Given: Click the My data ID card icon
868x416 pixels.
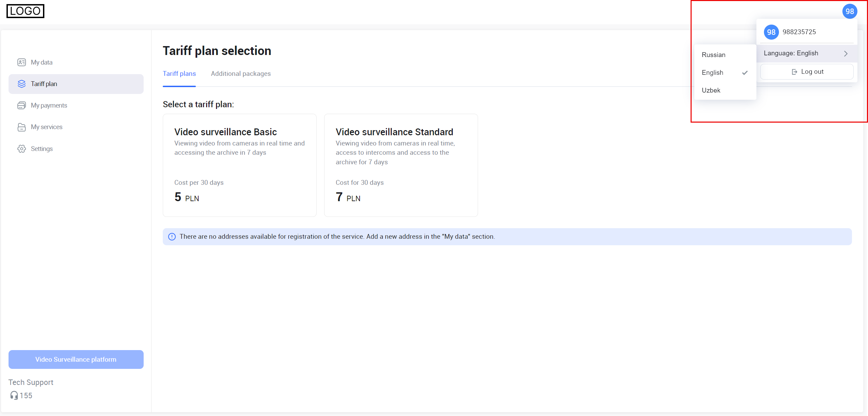Looking at the screenshot, I should click(x=21, y=62).
